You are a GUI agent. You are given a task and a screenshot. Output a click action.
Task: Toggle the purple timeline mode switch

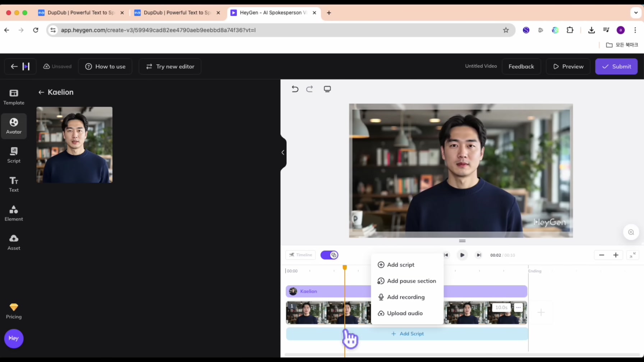[329, 255]
